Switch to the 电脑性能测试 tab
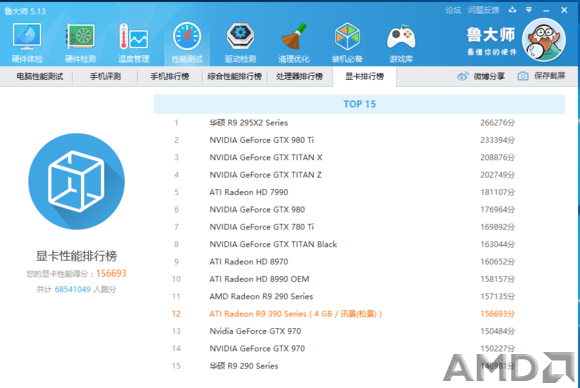This screenshot has width=580, height=388. tap(40, 76)
